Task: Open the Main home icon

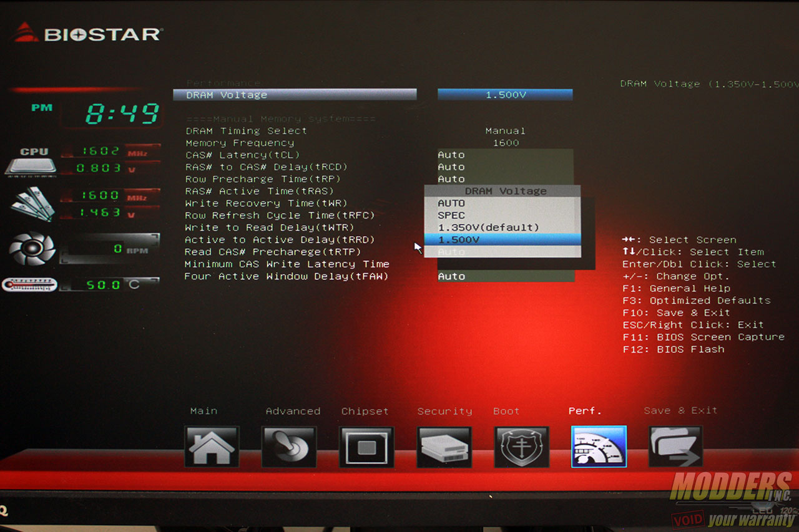Action: tap(212, 447)
